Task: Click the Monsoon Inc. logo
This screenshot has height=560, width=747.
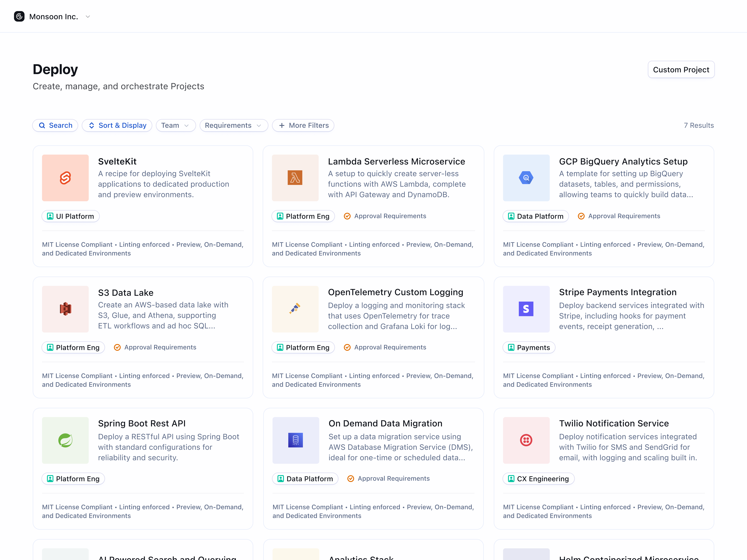Action: coord(19,16)
